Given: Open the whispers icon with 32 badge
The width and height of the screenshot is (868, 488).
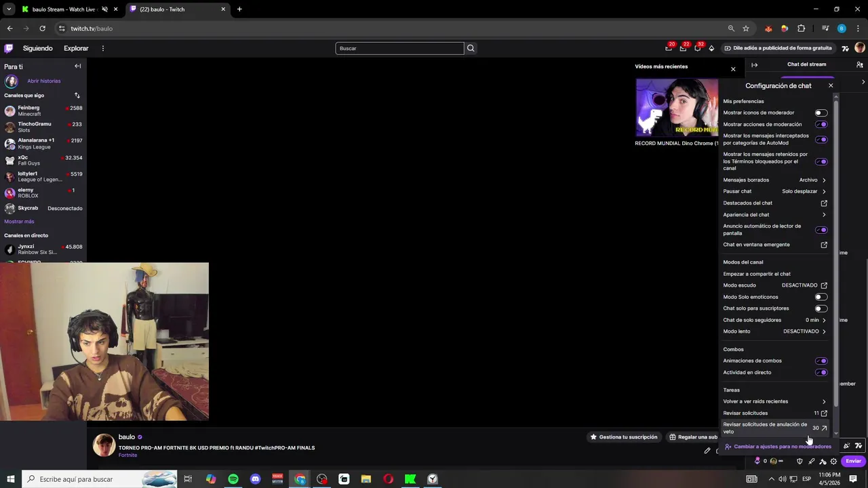Looking at the screenshot, I should (x=698, y=48).
